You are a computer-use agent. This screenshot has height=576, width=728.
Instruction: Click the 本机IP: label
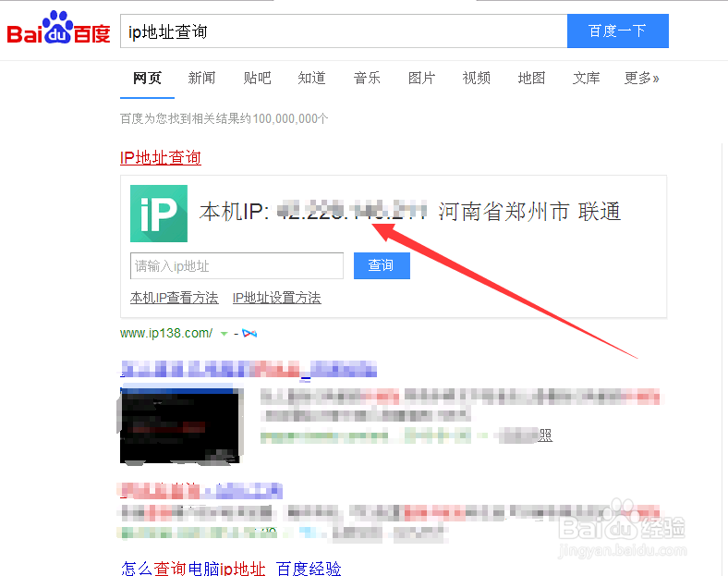234,212
